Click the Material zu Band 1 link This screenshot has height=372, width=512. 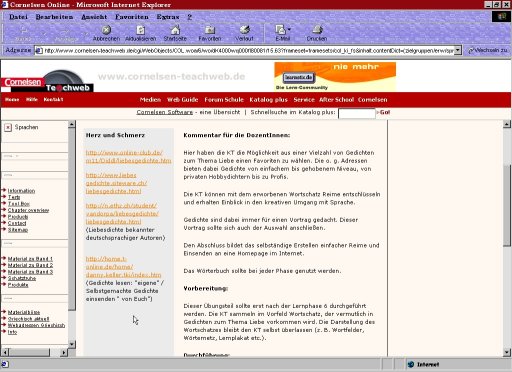click(x=30, y=259)
